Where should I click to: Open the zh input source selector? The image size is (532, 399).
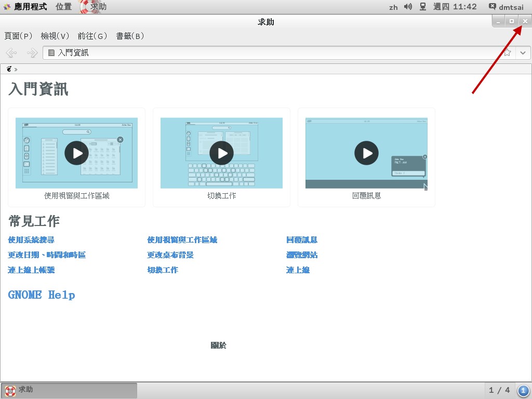coord(393,7)
